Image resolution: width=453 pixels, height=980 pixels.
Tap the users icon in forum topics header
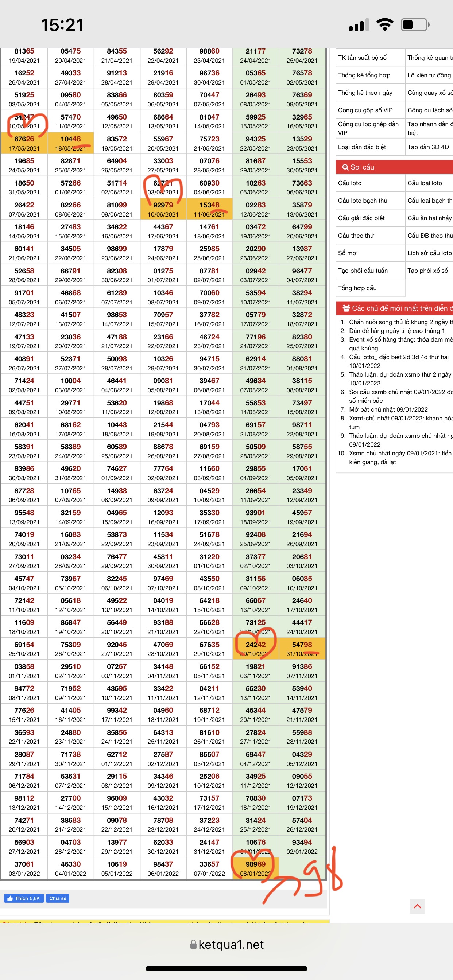click(x=346, y=308)
